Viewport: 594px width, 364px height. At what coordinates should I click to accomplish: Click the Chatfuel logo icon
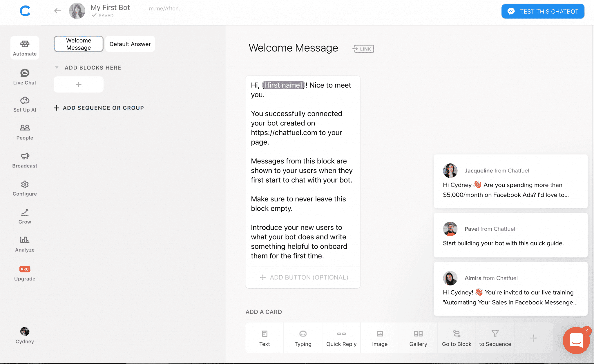(25, 11)
